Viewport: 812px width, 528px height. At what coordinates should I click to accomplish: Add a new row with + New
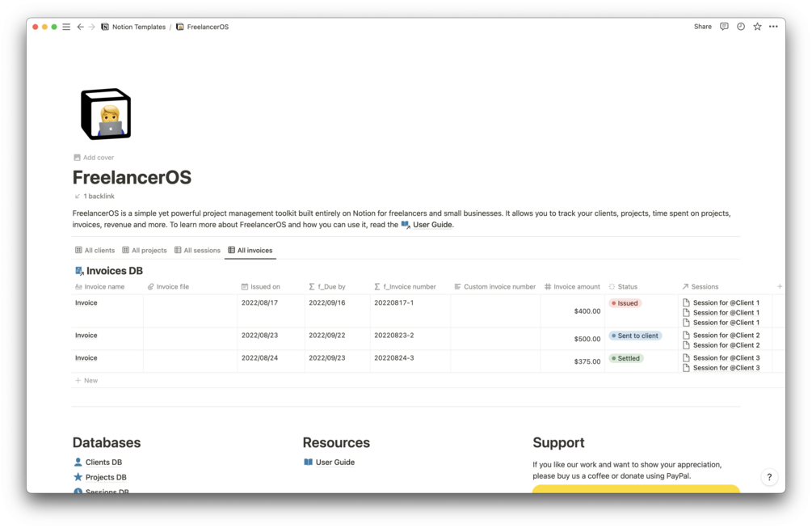pos(86,381)
